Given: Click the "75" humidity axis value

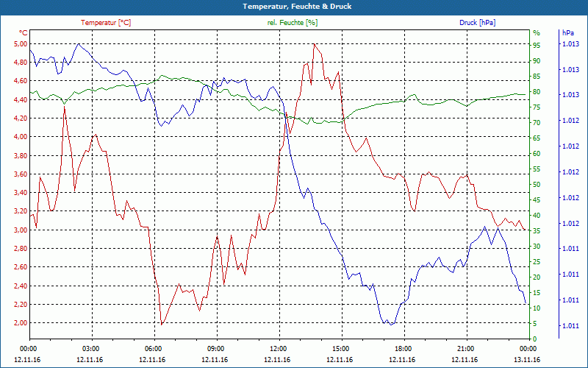Looking at the screenshot, I should coord(537,107).
